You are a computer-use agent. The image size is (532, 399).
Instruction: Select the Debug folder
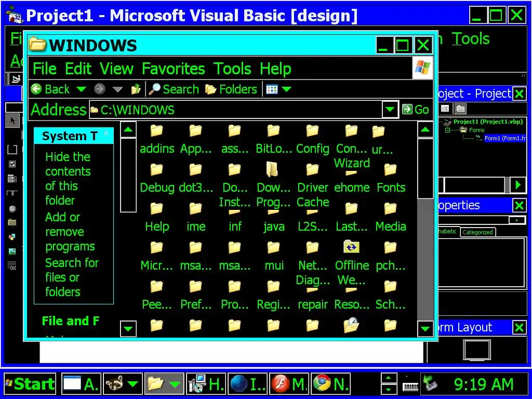tap(157, 179)
